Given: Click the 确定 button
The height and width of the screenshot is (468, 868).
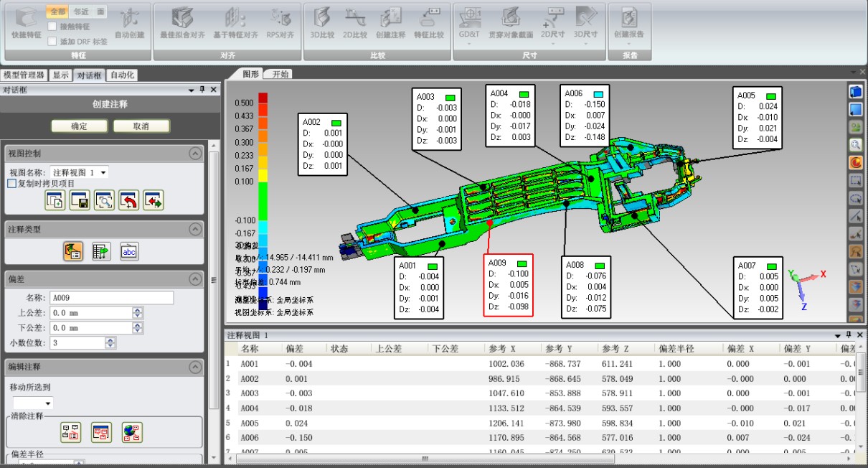Looking at the screenshot, I should coord(79,126).
